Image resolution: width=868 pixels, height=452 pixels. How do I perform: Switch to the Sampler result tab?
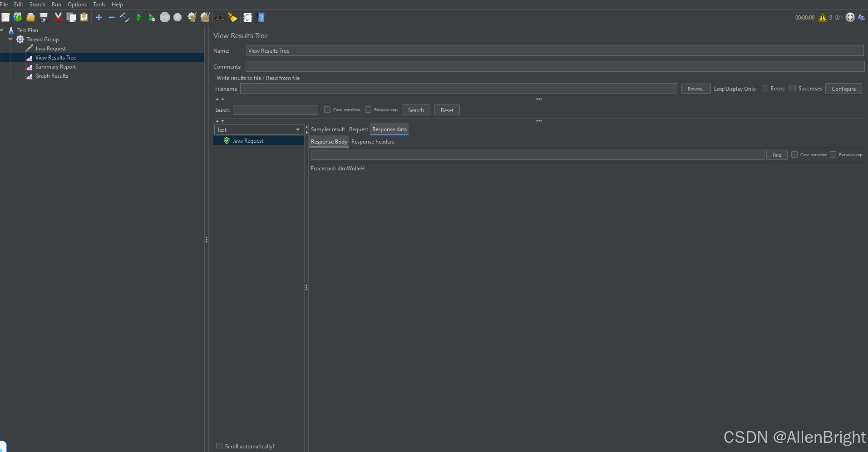[x=328, y=129]
